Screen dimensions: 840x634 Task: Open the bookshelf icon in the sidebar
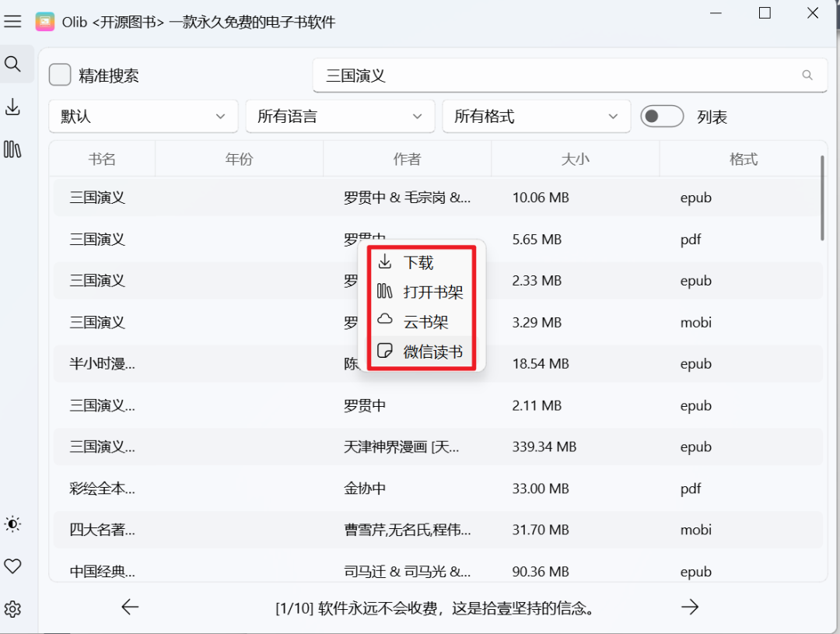[x=13, y=149]
